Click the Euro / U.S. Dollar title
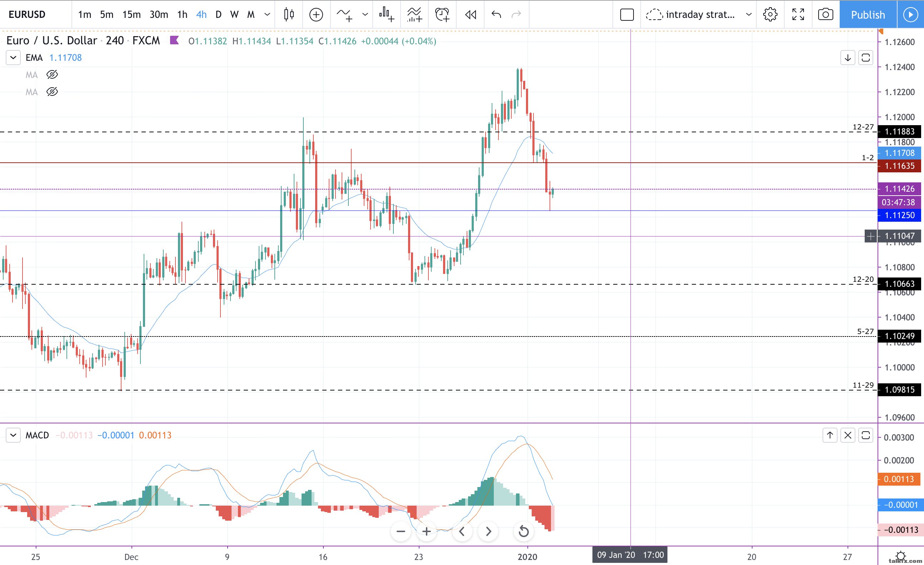This screenshot has height=565, width=924. (52, 40)
